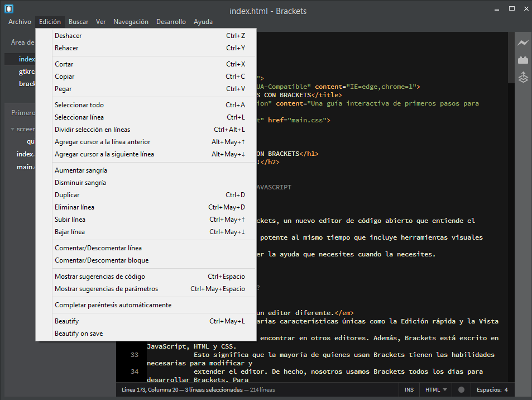Select Eliminar línea
532x400 pixels.
click(x=146, y=207)
